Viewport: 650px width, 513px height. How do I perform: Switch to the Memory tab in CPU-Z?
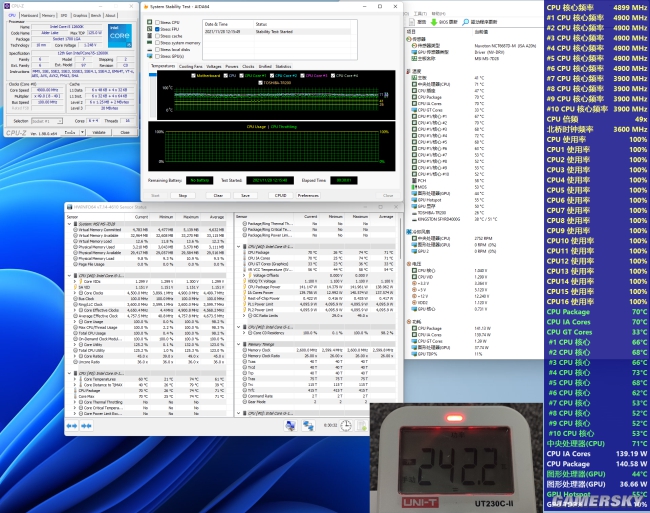(x=48, y=15)
